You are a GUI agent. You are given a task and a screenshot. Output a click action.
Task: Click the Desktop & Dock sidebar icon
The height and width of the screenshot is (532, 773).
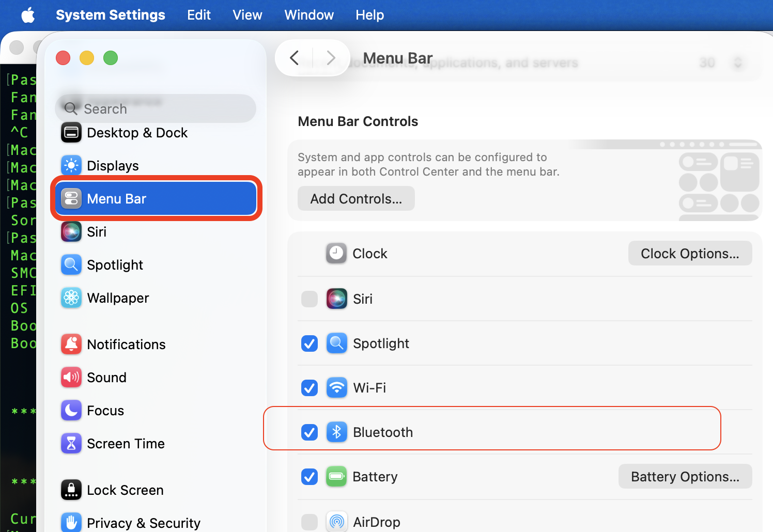coord(71,133)
